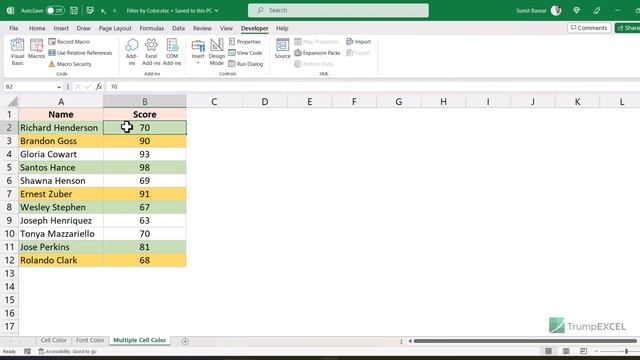Select the Multiple Cell Color sheet tab
Screen dimensions: 640x360
point(140,340)
